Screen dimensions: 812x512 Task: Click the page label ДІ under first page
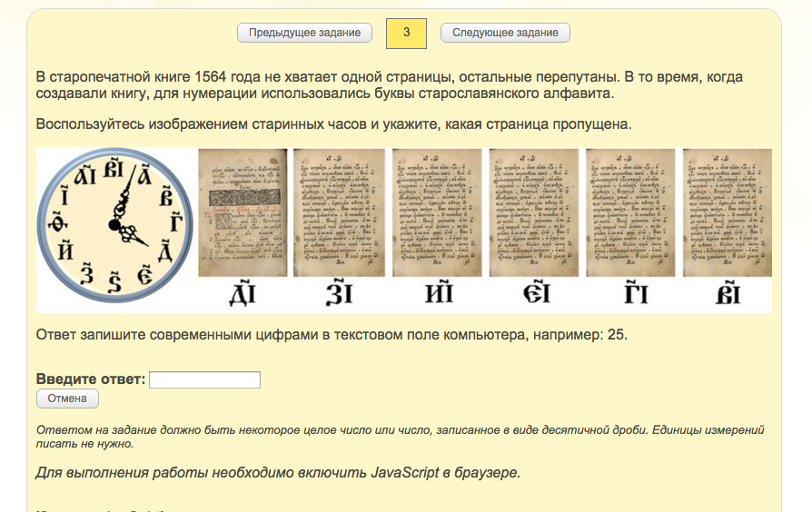[x=243, y=293]
